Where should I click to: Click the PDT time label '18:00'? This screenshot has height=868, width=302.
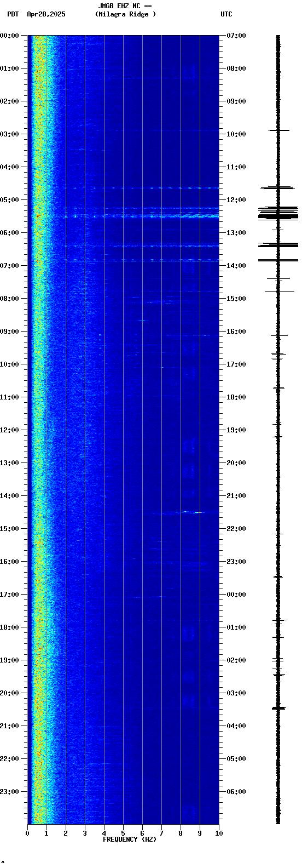point(9,627)
